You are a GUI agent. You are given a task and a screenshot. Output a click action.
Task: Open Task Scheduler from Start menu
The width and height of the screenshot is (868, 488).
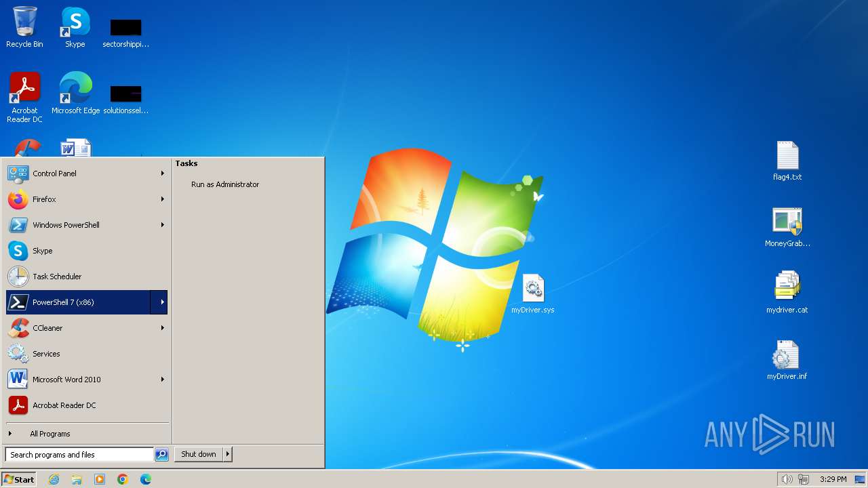[x=87, y=277]
